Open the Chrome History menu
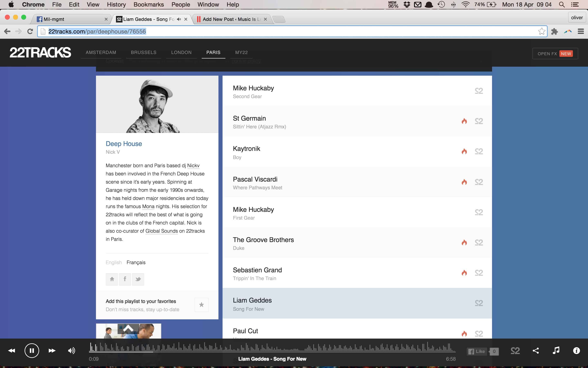The width and height of the screenshot is (588, 368). pyautogui.click(x=116, y=4)
